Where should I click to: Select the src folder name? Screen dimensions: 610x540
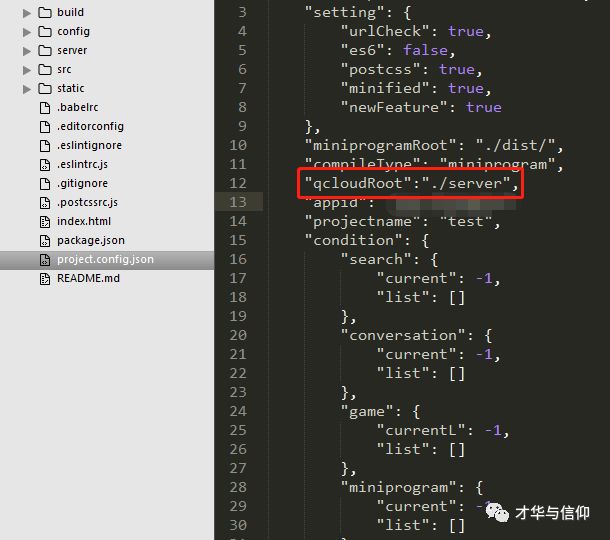(x=64, y=69)
